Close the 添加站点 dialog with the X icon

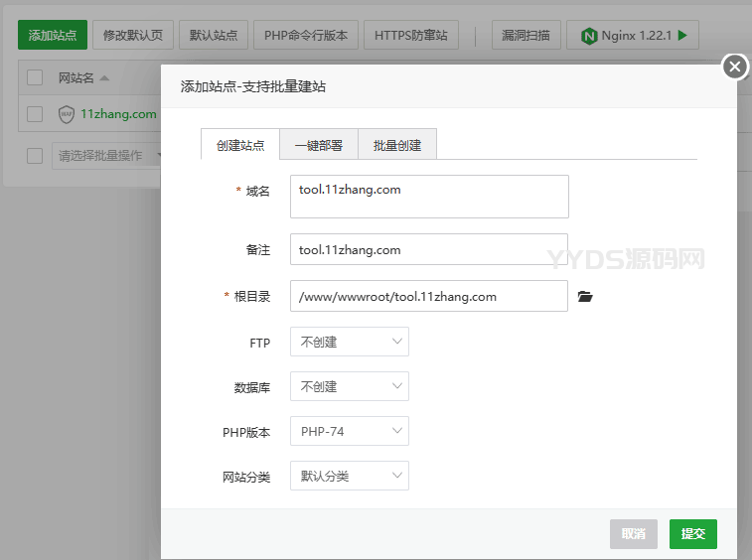[x=734, y=67]
